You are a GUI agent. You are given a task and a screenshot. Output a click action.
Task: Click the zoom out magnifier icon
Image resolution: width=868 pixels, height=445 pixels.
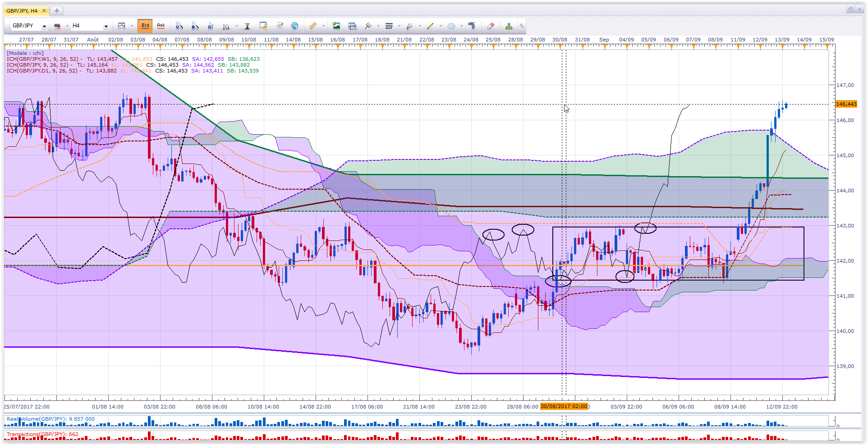(195, 26)
